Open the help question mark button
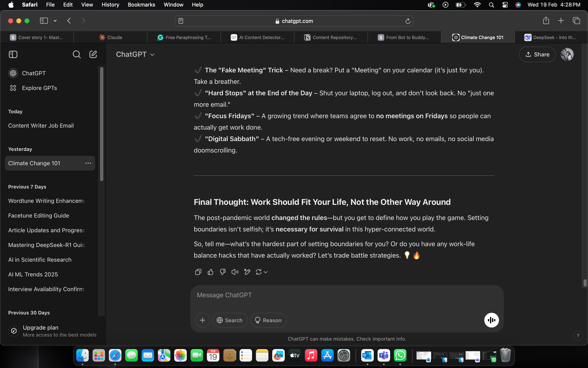This screenshot has height=368, width=588. click(578, 336)
